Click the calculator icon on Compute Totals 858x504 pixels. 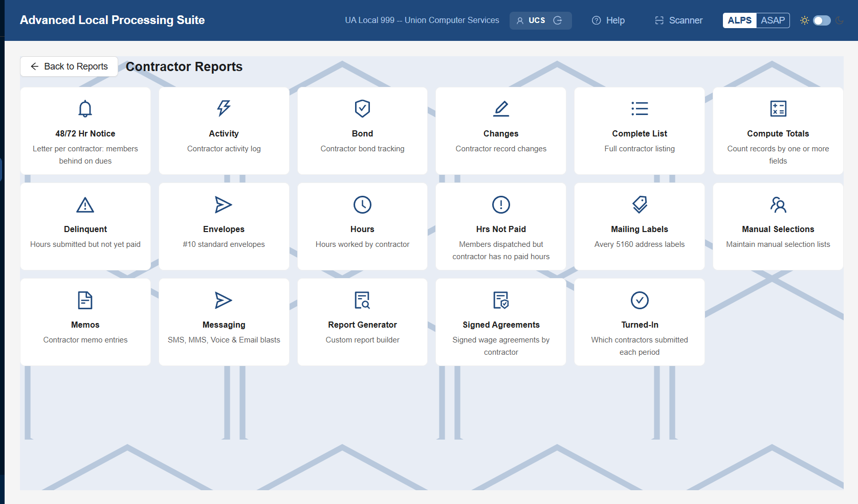(778, 108)
